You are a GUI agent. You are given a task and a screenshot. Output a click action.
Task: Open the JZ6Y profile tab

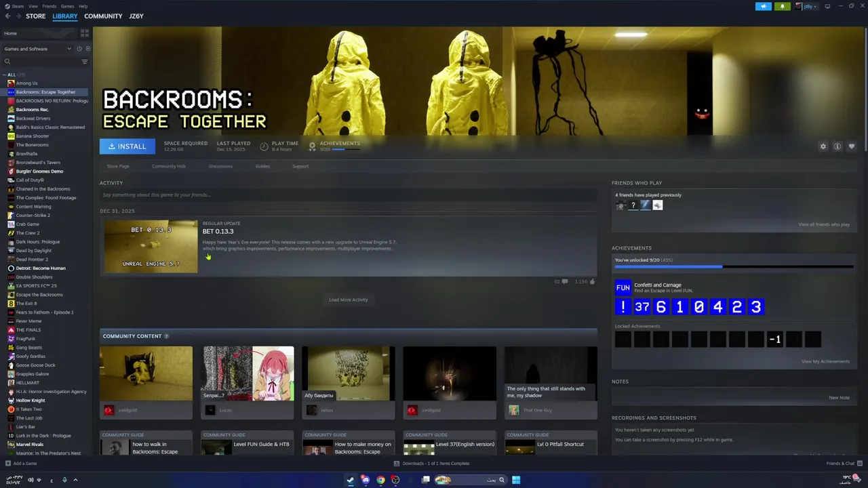coord(136,16)
